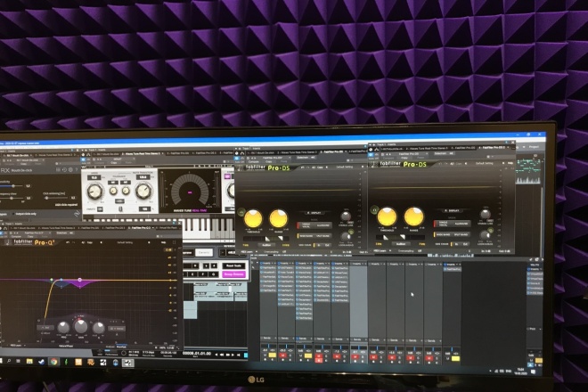Click Audition button in left Pro-DS
The image size is (588, 392).
coord(266,245)
